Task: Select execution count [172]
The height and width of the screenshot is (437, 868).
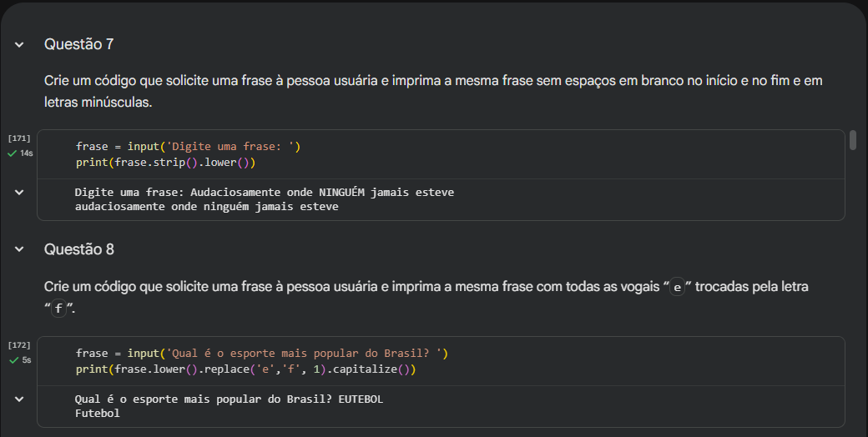Action: point(19,345)
